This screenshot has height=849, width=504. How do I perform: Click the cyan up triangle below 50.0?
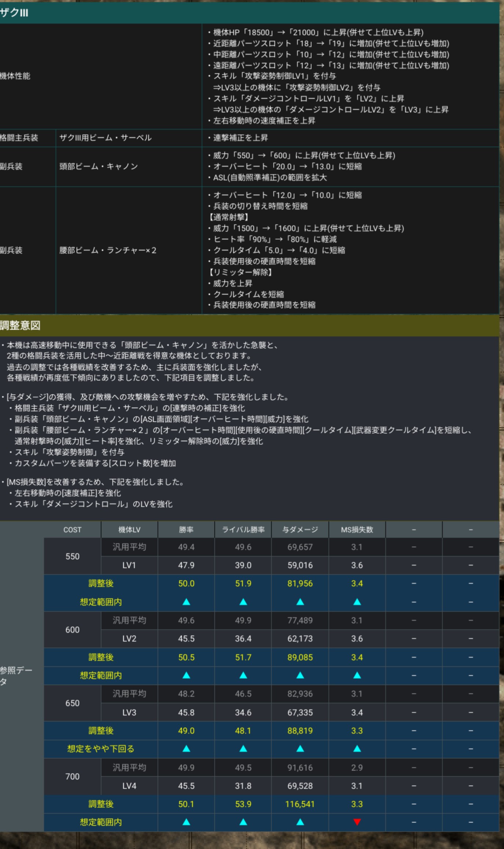click(186, 602)
